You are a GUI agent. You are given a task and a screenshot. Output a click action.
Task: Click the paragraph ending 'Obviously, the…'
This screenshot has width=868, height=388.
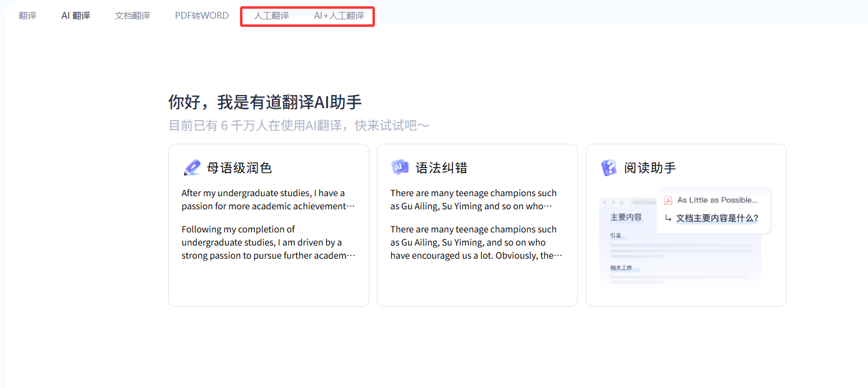[x=476, y=242]
